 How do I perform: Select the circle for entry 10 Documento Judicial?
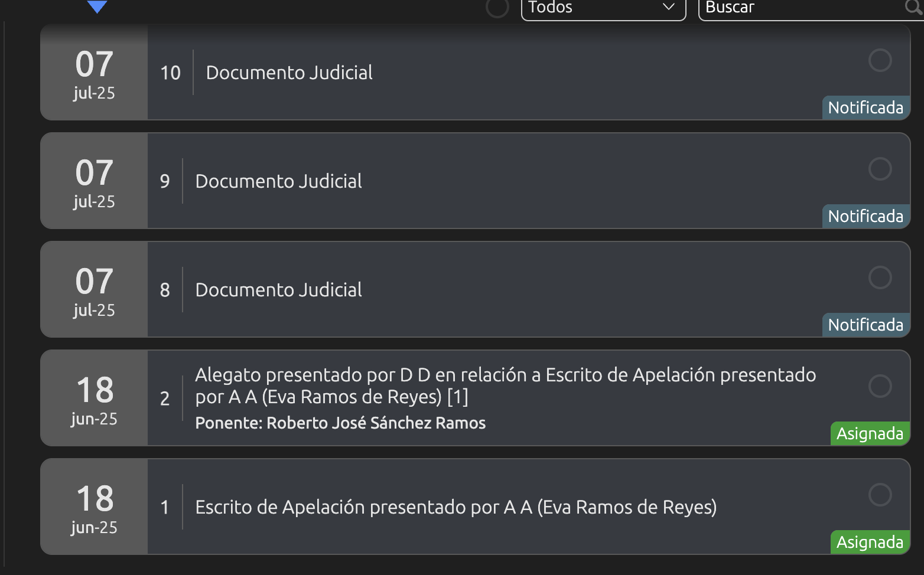880,60
